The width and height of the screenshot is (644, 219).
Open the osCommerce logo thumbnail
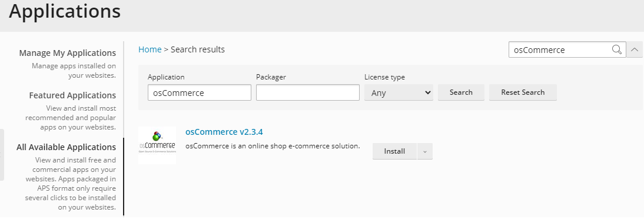pyautogui.click(x=157, y=145)
